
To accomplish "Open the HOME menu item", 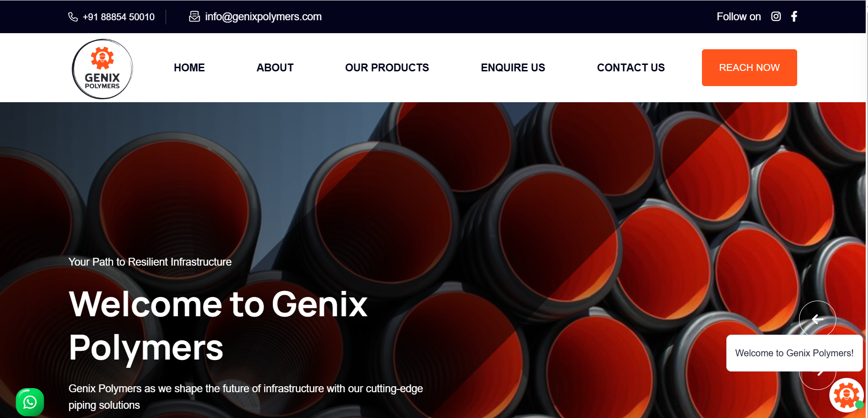I will pos(189,68).
